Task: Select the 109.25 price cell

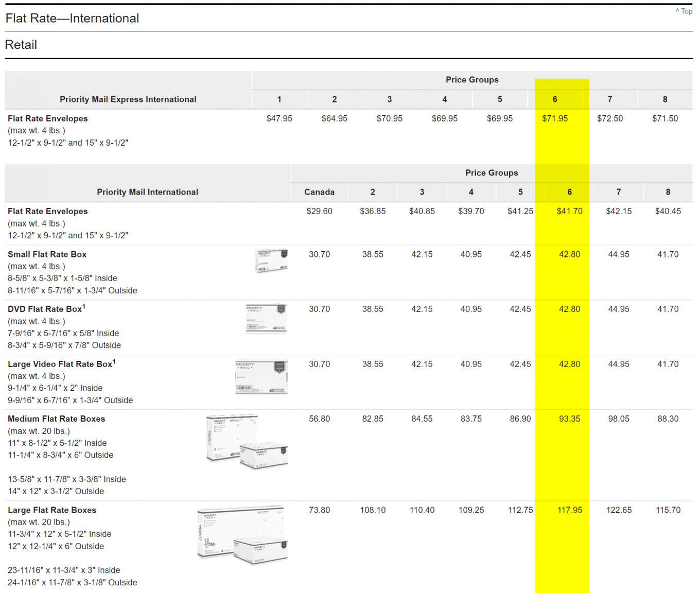Action: point(471,510)
